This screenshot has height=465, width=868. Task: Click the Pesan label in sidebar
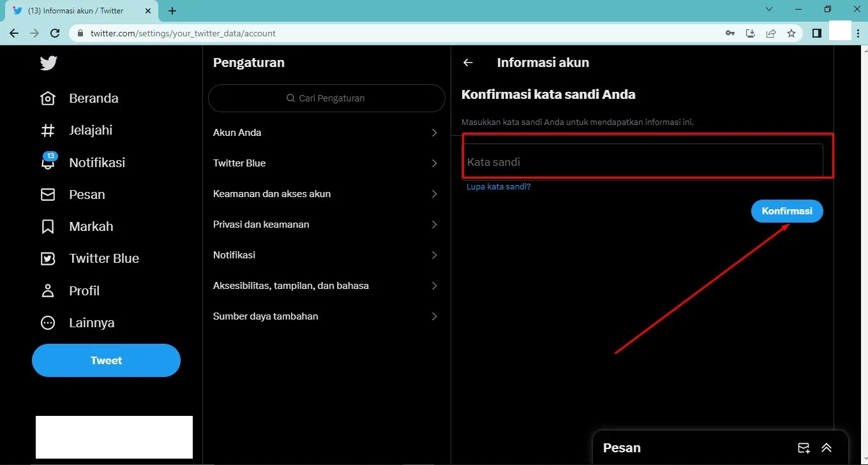(87, 195)
